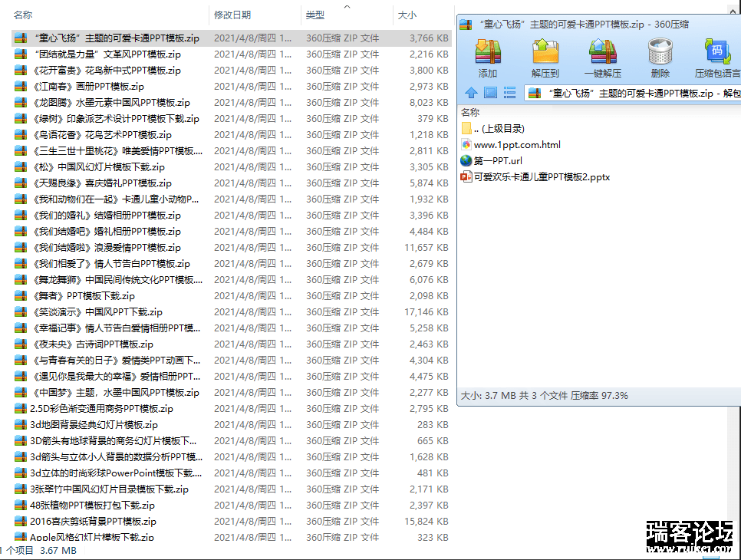Viewport: 741px width, 560px height.
Task: Click the 一键解压 (One-click extract) icon
Action: pos(602,58)
